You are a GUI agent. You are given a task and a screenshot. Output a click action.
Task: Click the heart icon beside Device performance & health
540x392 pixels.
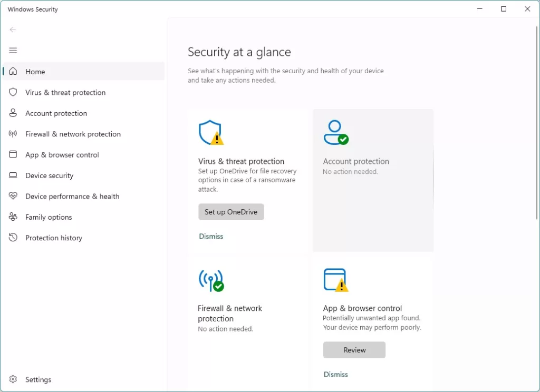pos(13,196)
